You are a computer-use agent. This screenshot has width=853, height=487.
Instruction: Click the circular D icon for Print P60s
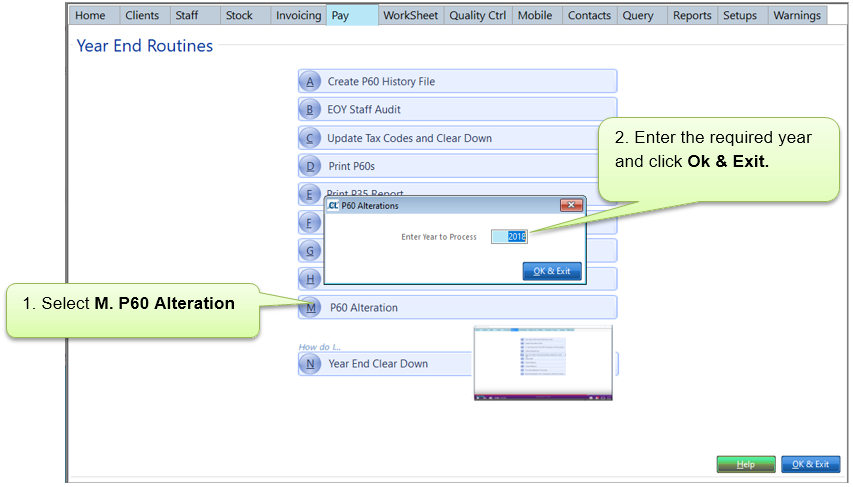pos(310,166)
